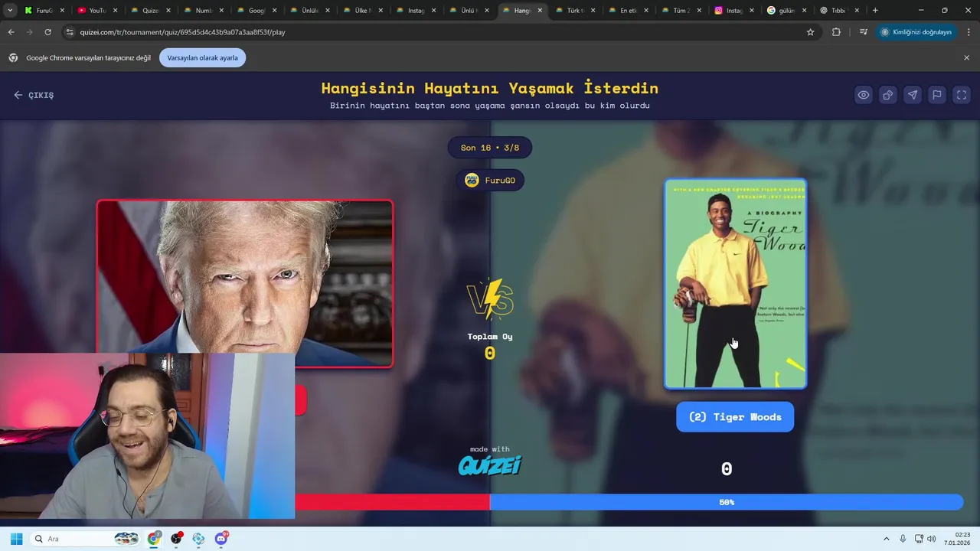980x551 pixels.
Task: Click the Chrome taskbar icon
Action: [x=155, y=539]
